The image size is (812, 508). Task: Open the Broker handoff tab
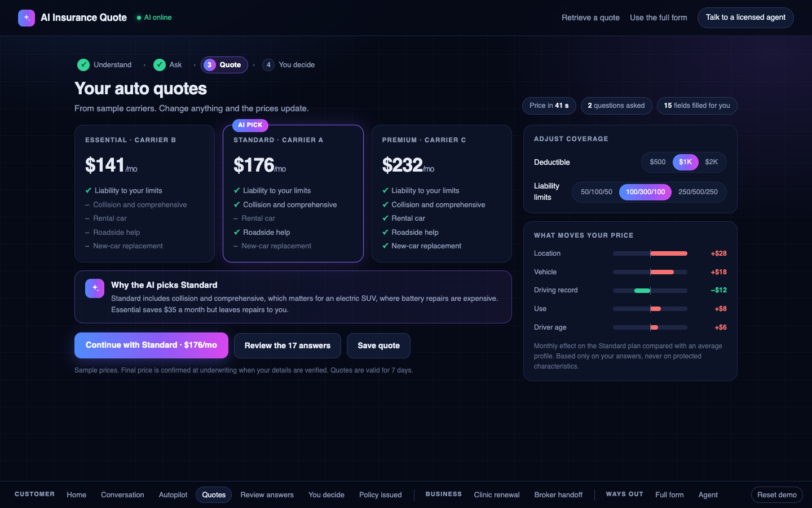(x=558, y=494)
